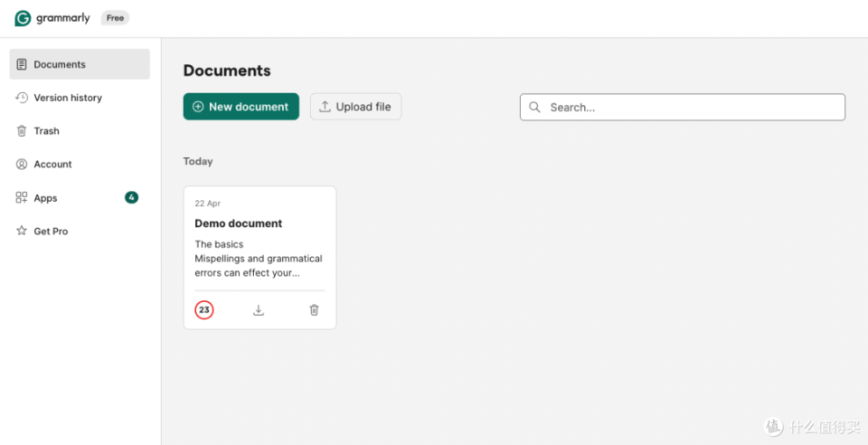868x445 pixels.
Task: Click the magnifier icon in search box
Action: 534,107
